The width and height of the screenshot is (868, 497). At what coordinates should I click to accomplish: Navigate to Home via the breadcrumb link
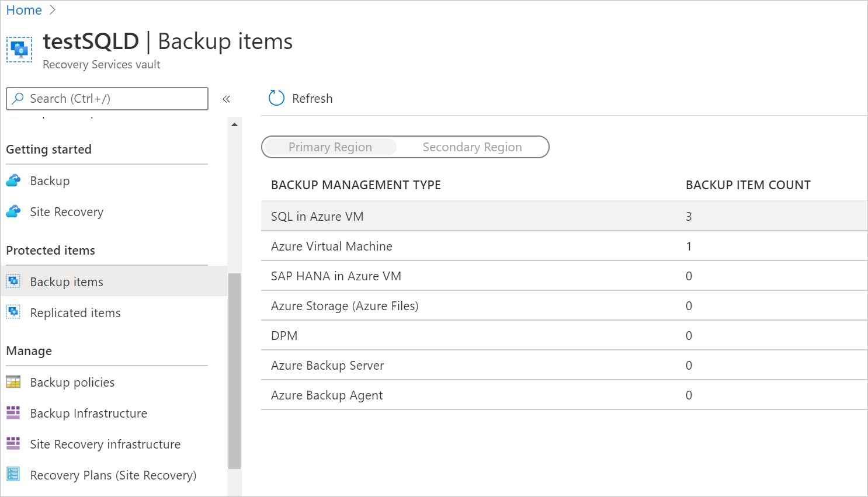24,9
